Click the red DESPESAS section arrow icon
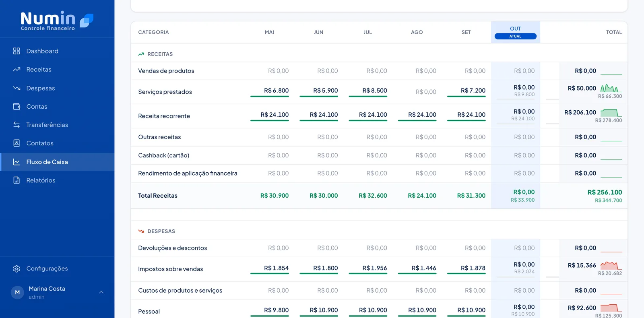Viewport: 644px width, 318px height. click(x=141, y=231)
